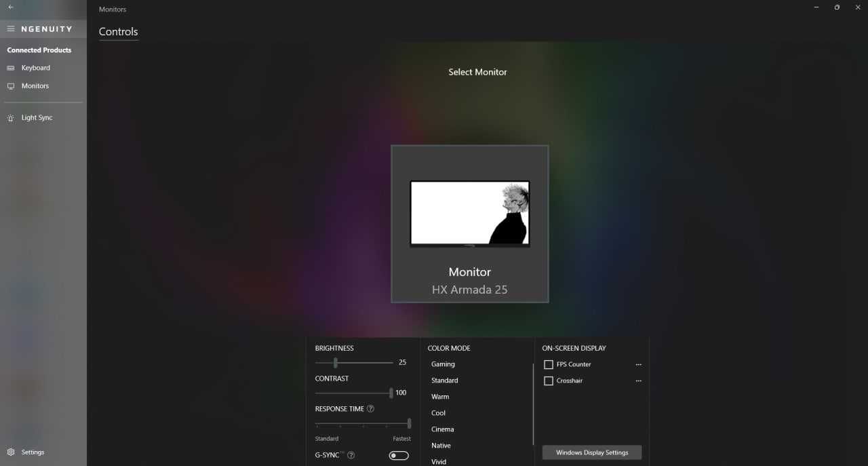Open Settings in the sidebar
868x466 pixels.
click(33, 452)
